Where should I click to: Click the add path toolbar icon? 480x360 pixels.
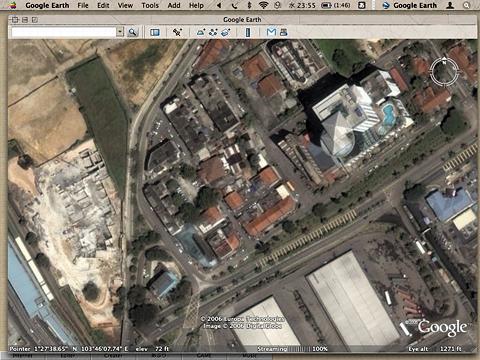(213, 32)
